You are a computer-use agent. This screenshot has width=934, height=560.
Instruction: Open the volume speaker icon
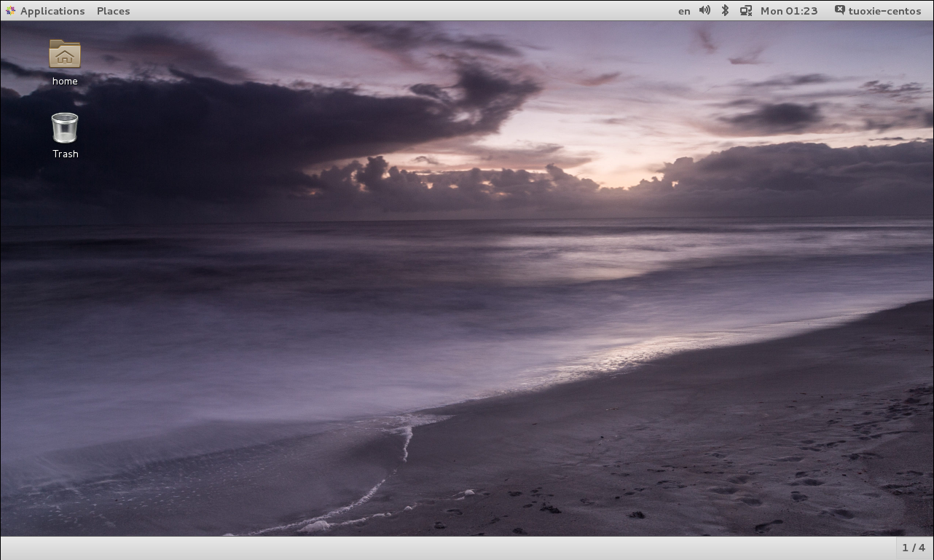click(x=705, y=10)
